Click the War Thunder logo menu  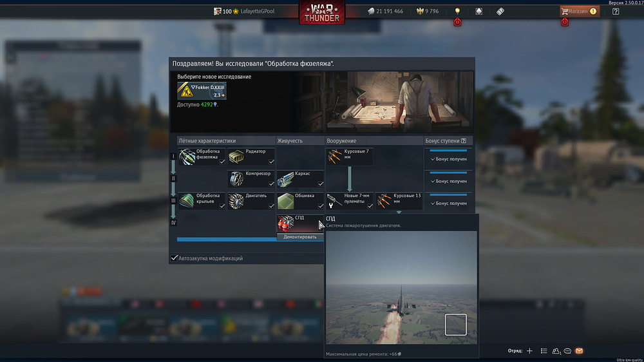point(321,12)
